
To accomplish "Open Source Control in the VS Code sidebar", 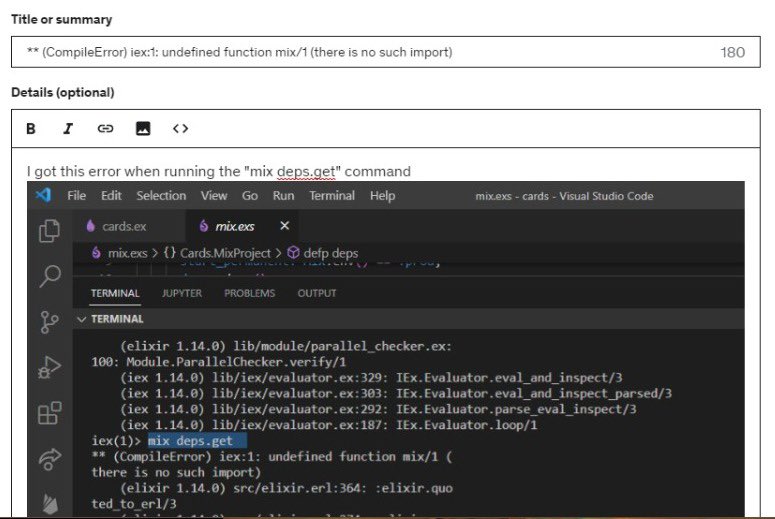I will [49, 322].
